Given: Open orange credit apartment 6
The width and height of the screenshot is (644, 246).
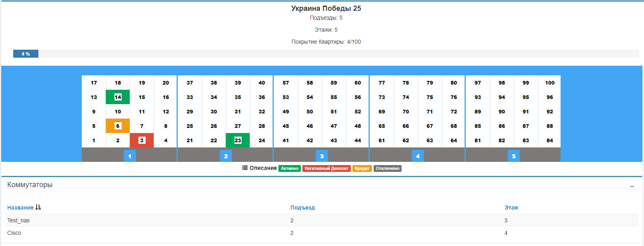Looking at the screenshot, I should coord(118,126).
